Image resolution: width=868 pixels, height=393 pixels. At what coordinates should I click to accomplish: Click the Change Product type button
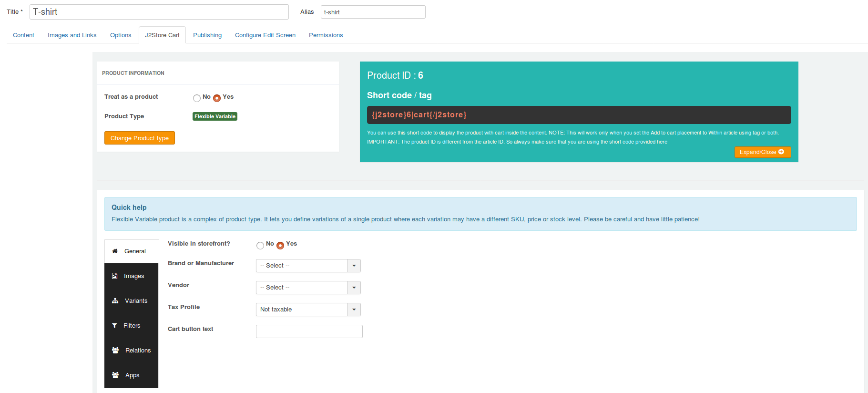[140, 138]
